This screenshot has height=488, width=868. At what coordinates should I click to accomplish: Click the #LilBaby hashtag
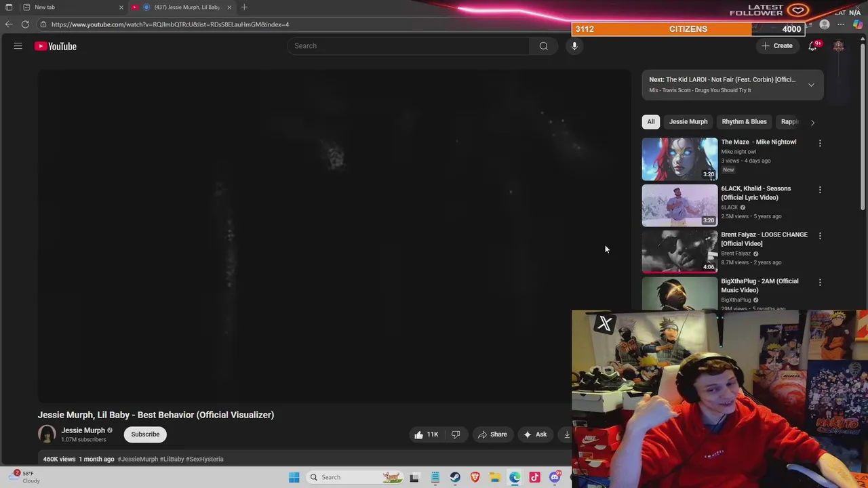pyautogui.click(x=172, y=460)
